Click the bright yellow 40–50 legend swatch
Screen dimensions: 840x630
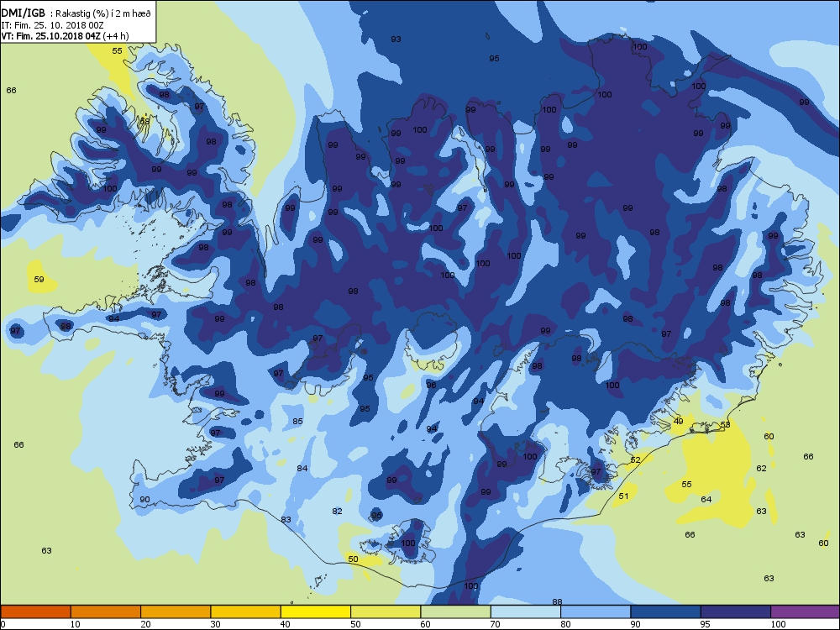pyautogui.click(x=316, y=612)
